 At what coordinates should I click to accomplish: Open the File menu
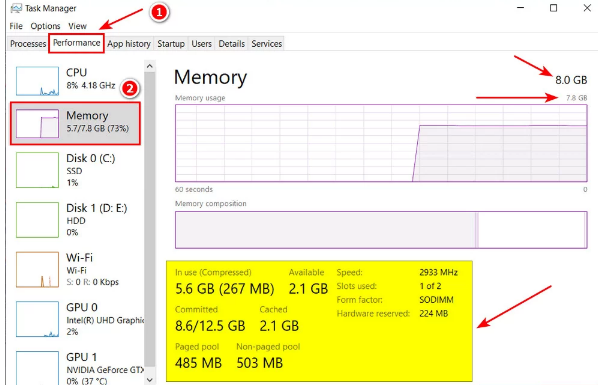pos(16,26)
